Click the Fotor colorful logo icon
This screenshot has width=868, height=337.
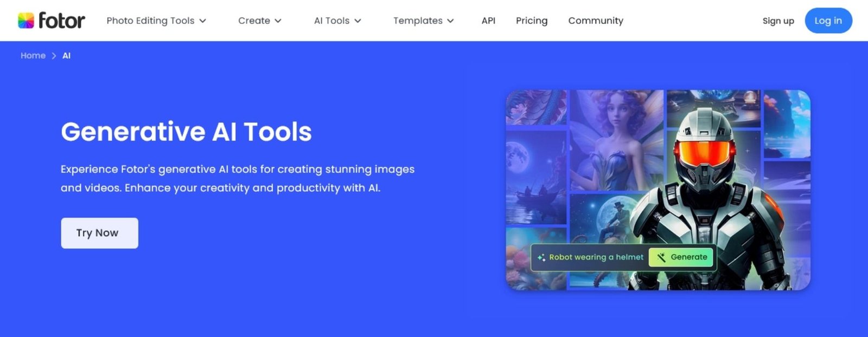click(x=26, y=21)
